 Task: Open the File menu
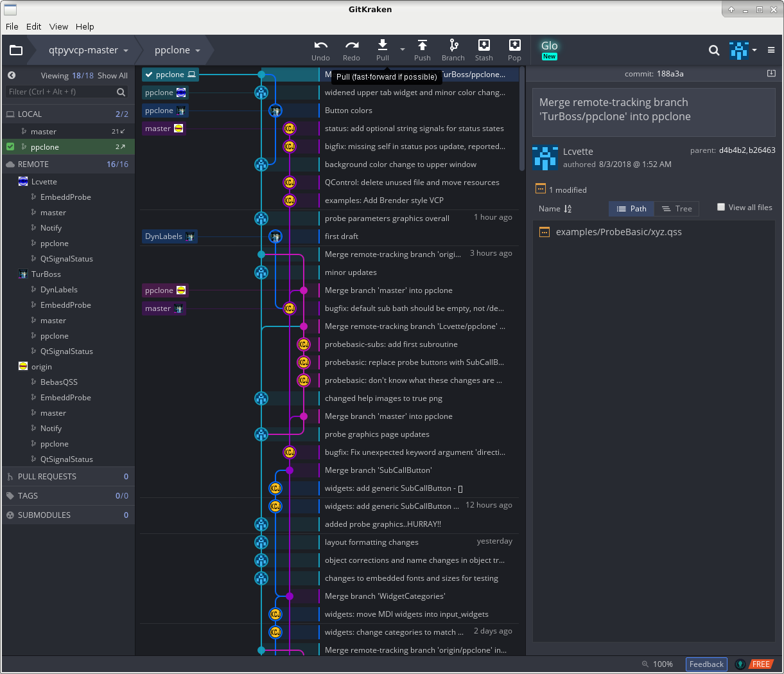pos(12,26)
